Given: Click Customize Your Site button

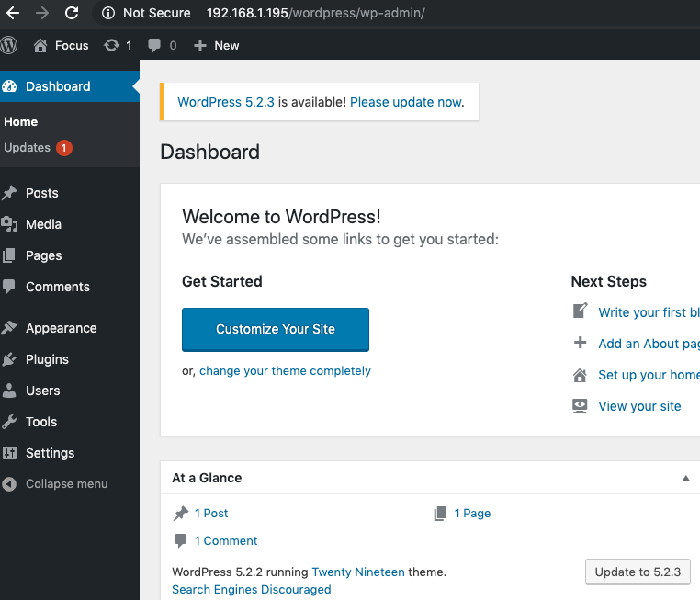Looking at the screenshot, I should [276, 330].
